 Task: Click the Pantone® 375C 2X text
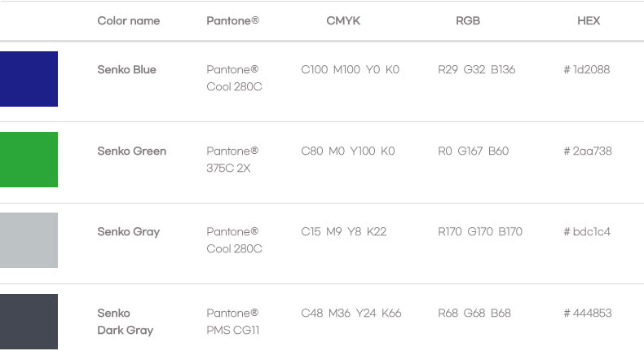(232, 159)
